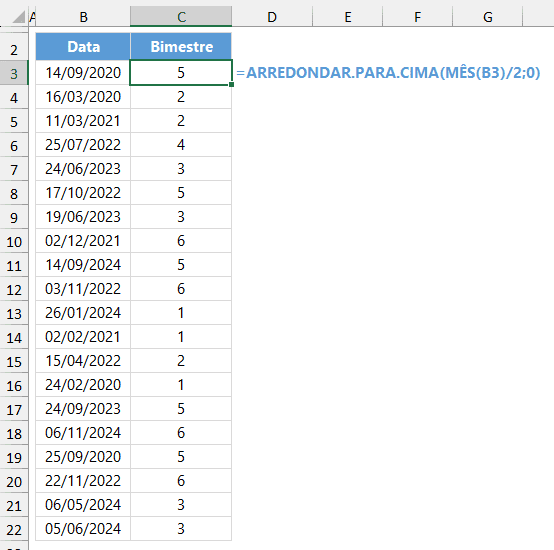Click Bimestre value 5 in row 3

pos(181,73)
